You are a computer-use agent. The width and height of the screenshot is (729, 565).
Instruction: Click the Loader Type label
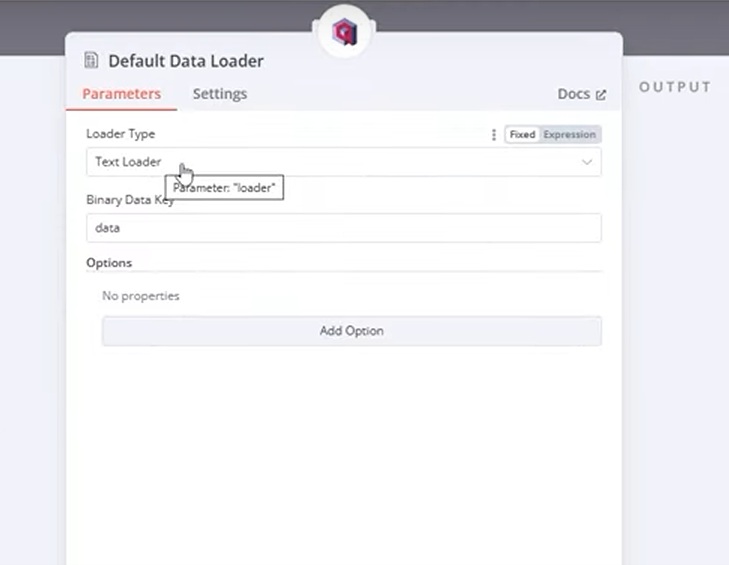[x=120, y=134]
